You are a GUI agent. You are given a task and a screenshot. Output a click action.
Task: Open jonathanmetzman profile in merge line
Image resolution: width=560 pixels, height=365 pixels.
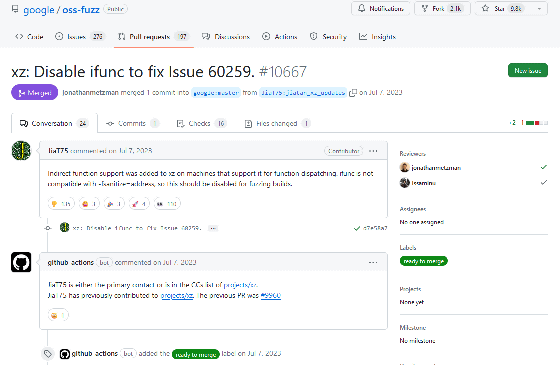[90, 92]
